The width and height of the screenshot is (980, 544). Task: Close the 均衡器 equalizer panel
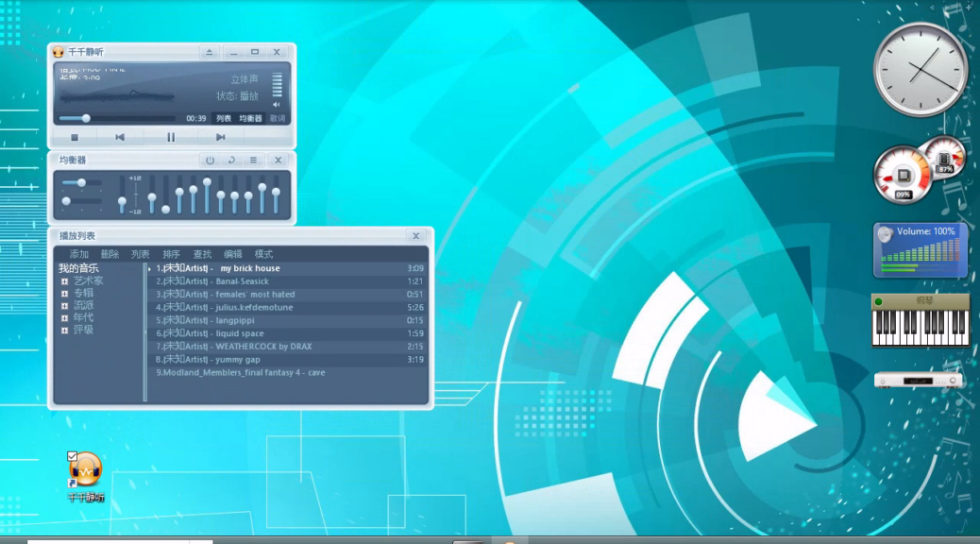click(x=279, y=160)
